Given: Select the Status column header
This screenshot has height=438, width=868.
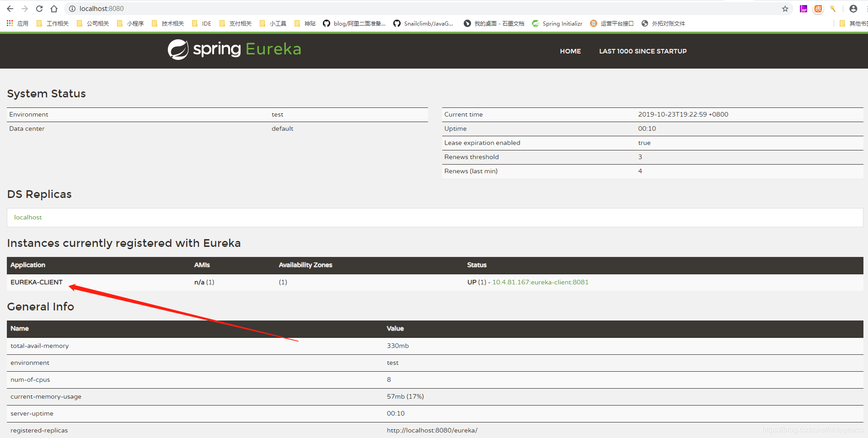Looking at the screenshot, I should [x=477, y=265].
